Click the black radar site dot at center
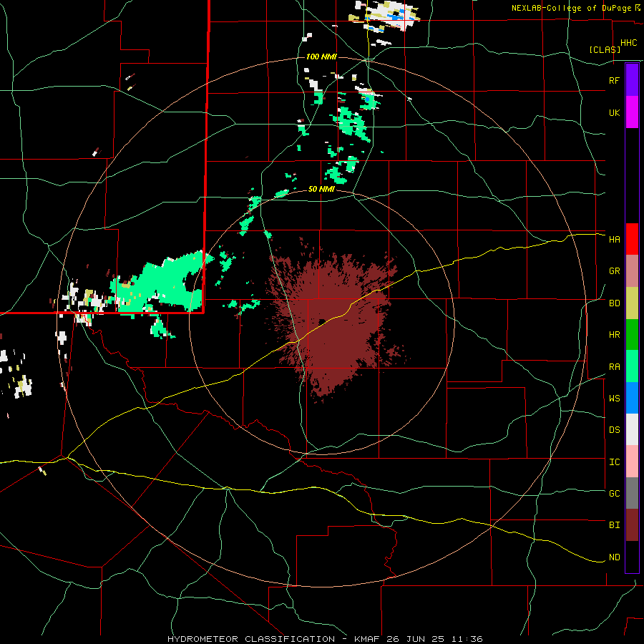 (323, 321)
